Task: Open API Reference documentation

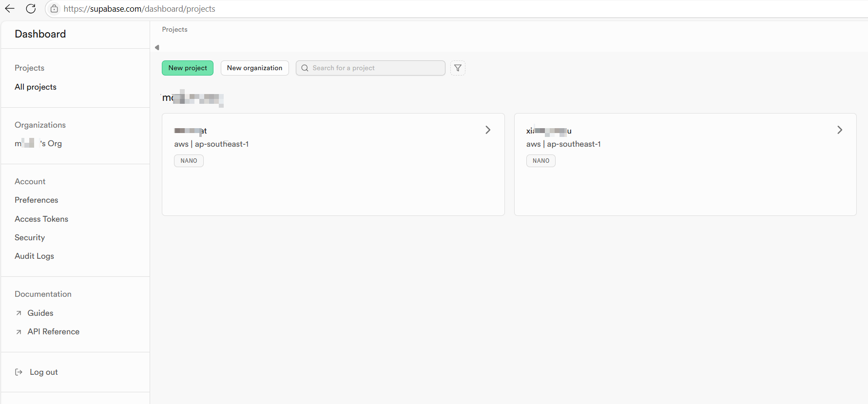Action: pos(54,331)
